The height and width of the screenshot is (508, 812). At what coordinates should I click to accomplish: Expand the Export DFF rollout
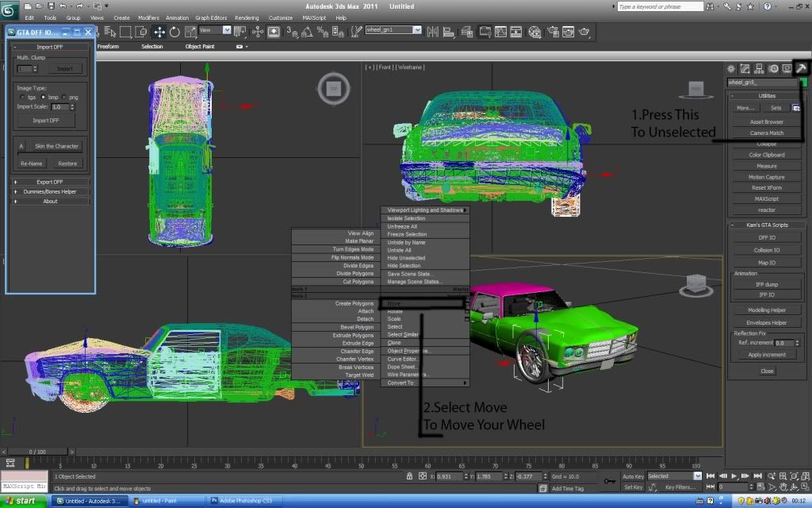click(x=50, y=182)
